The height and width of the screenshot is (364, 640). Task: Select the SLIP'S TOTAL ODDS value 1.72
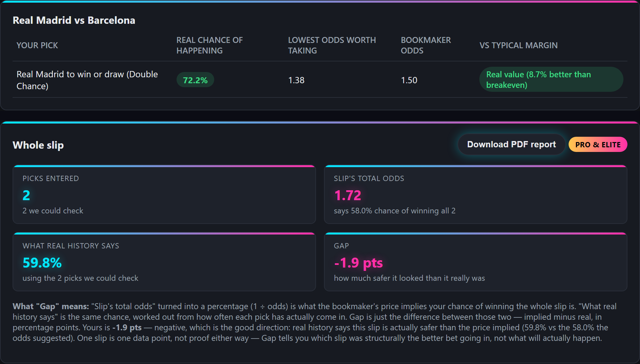tap(348, 195)
